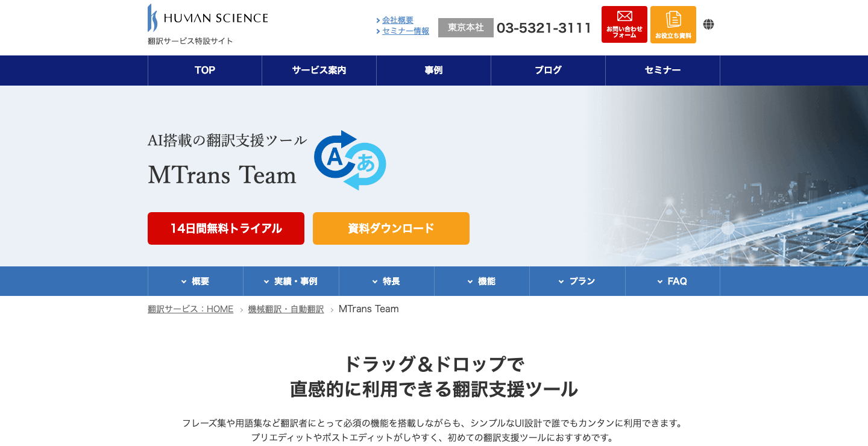Click the 資料ダウンロード button
The width and height of the screenshot is (868, 446).
pos(391,228)
